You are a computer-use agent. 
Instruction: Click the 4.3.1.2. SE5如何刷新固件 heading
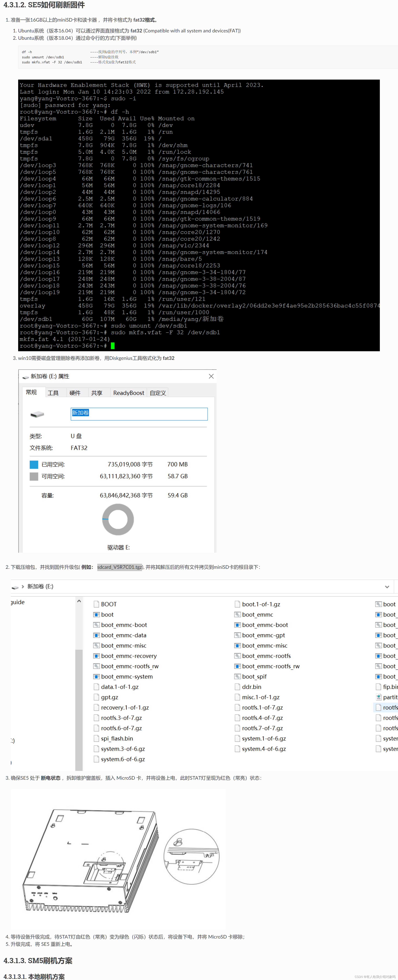(44, 5)
